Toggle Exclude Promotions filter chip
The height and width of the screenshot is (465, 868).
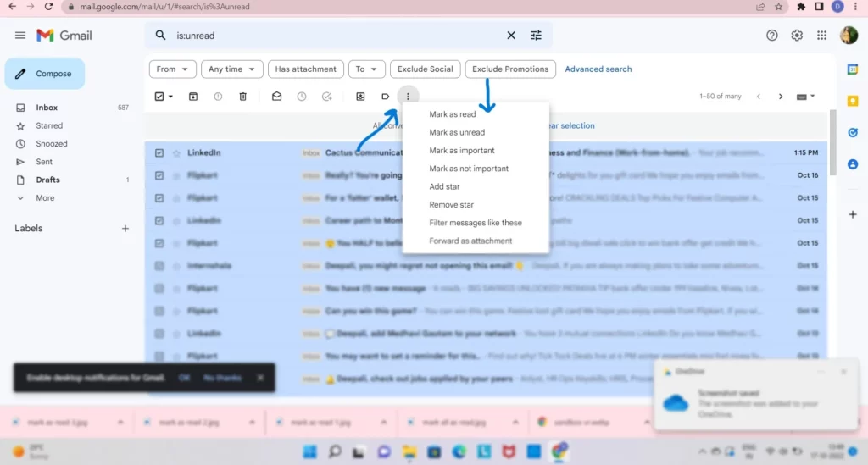click(x=510, y=69)
